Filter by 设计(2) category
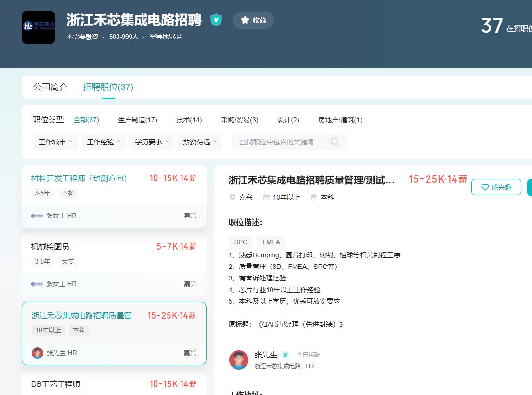Viewport: 532px width, 395px height. pos(288,120)
